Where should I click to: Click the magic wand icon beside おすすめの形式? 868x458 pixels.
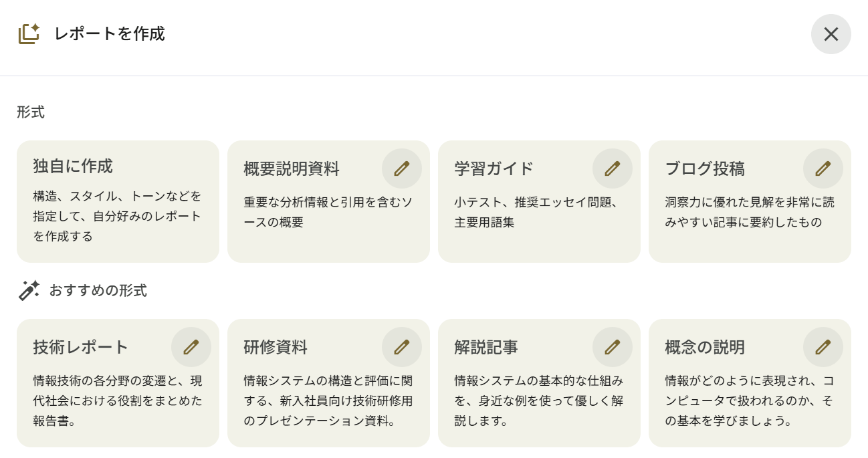[x=29, y=290]
